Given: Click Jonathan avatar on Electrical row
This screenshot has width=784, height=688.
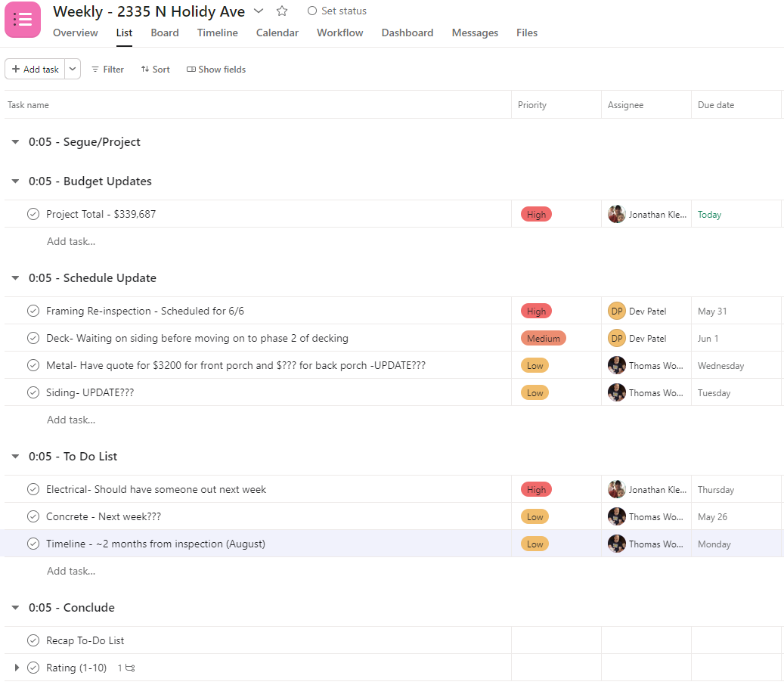Looking at the screenshot, I should click(616, 489).
